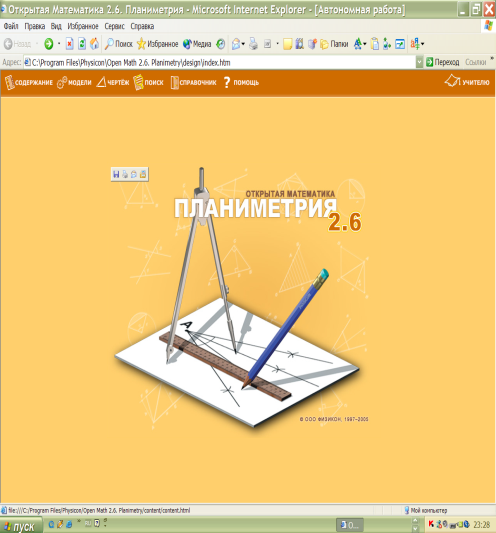
Task: Open the Избранное favorites toolbar button
Action: click(x=157, y=44)
